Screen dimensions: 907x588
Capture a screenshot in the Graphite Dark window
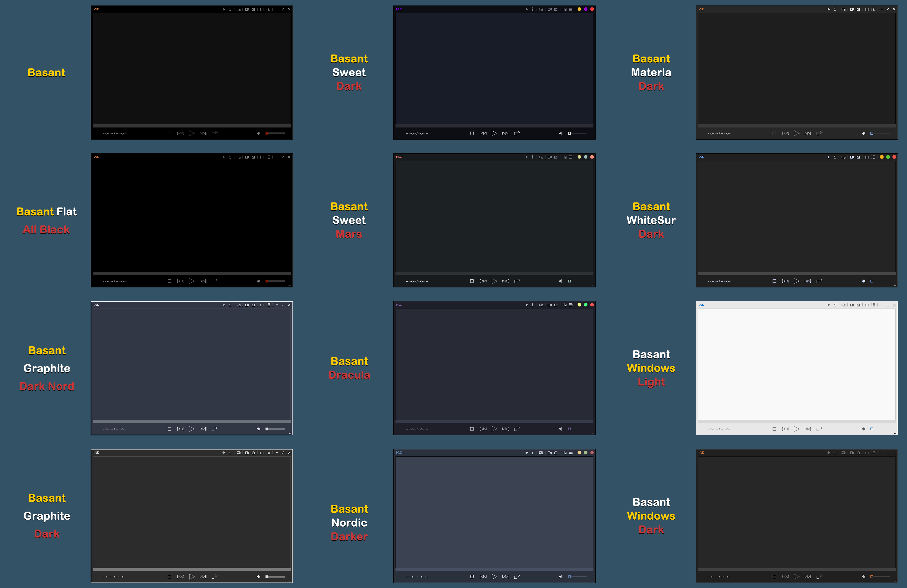point(253,452)
